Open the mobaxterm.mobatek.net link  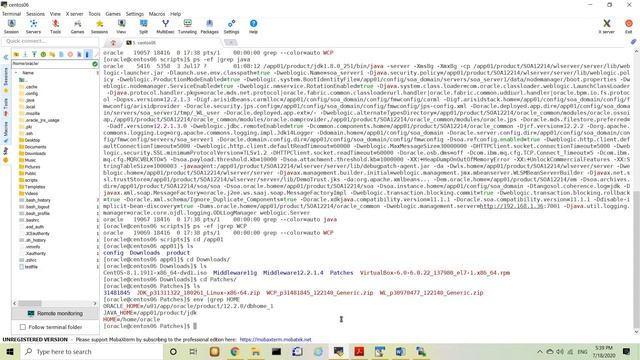[x=276, y=339]
